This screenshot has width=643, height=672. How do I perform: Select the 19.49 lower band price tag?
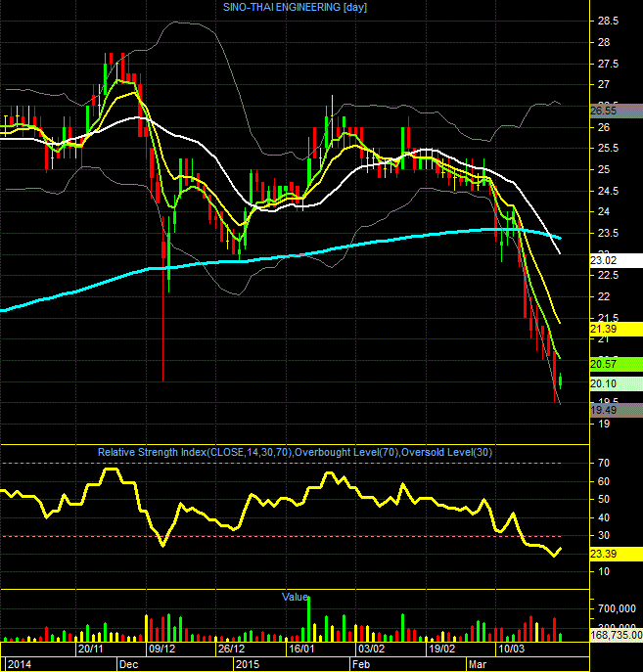point(617,410)
